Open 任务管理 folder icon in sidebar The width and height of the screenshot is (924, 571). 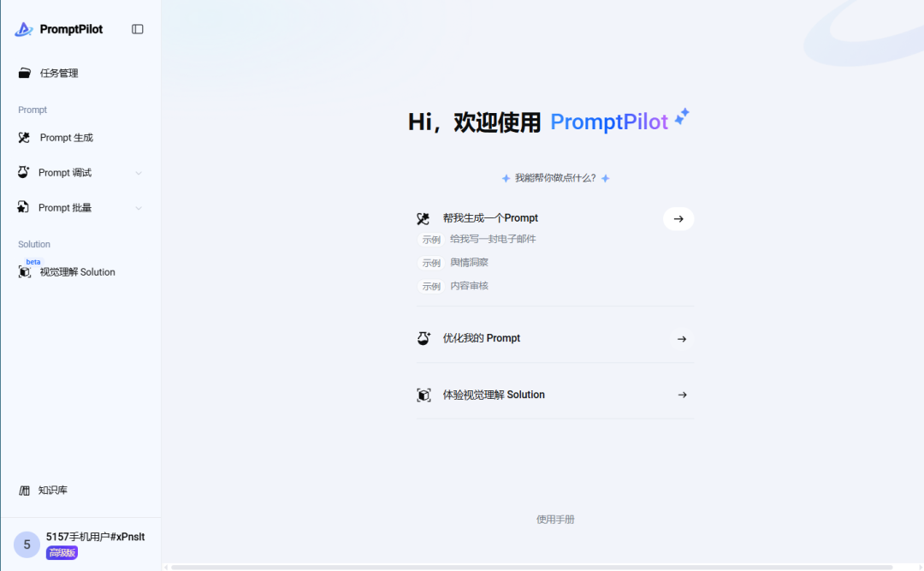pos(24,73)
